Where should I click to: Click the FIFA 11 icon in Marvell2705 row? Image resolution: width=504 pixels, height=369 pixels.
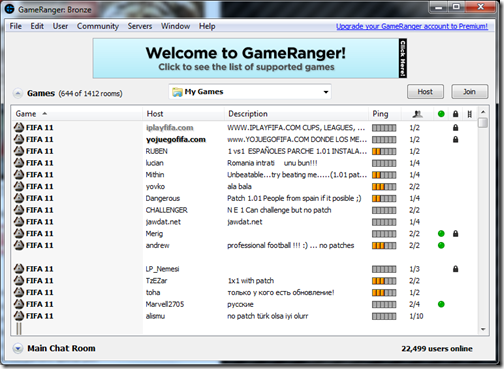[19, 304]
